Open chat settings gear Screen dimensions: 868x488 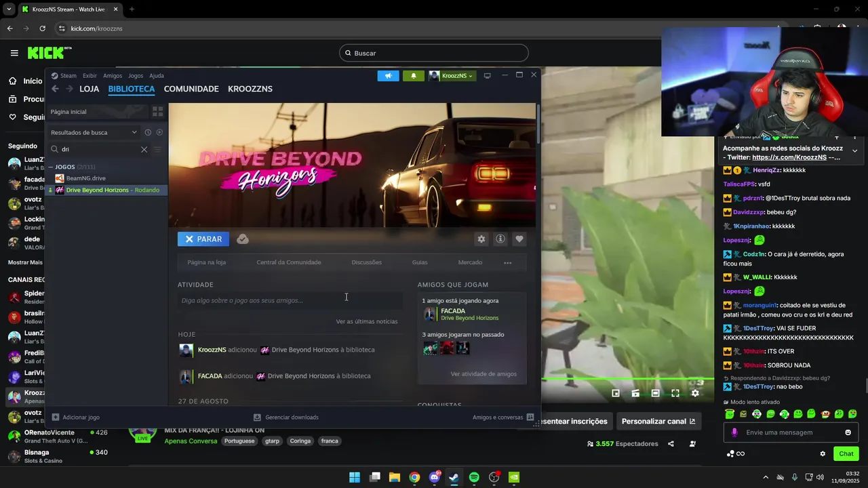click(x=823, y=454)
